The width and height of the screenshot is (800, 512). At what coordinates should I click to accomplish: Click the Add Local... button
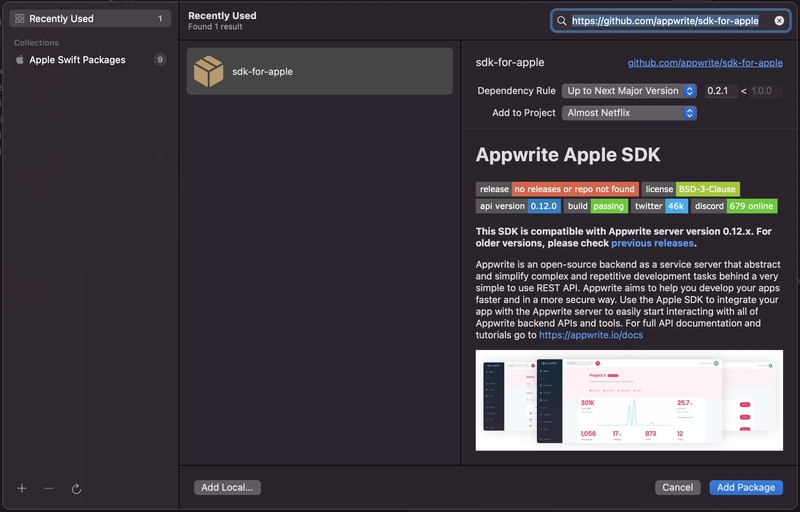[x=227, y=488]
